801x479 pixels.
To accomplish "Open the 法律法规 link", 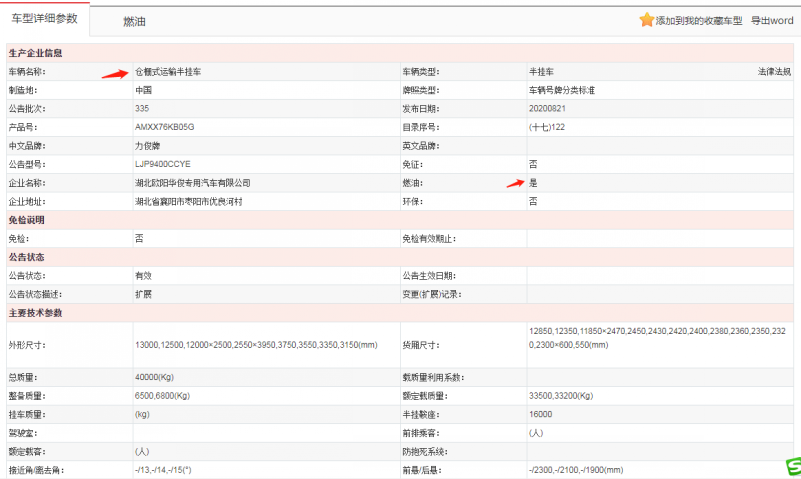I will 773,72.
